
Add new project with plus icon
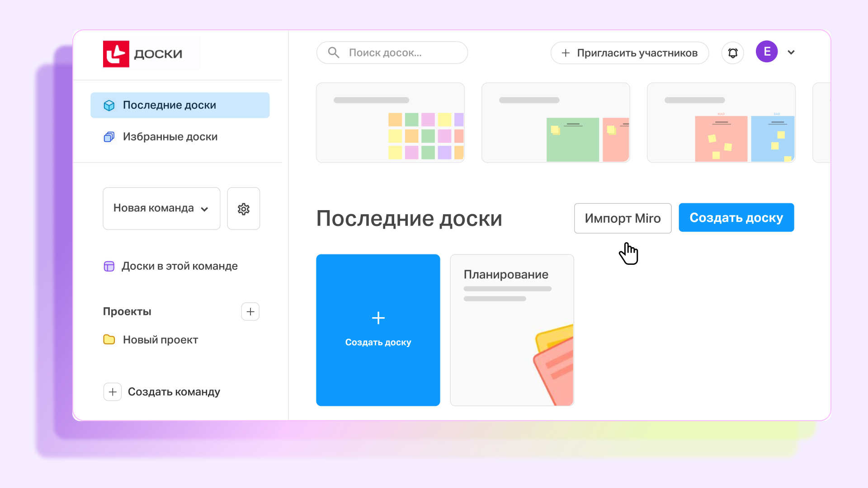(250, 311)
